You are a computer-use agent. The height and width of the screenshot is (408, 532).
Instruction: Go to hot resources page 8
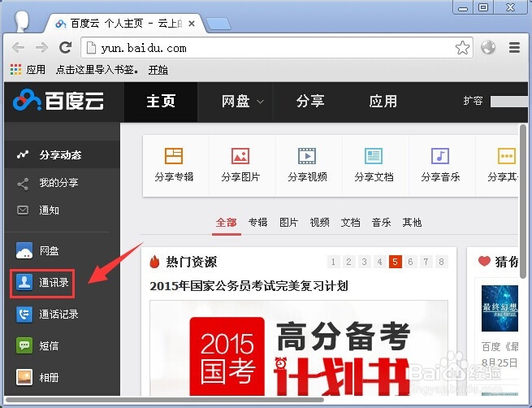441,262
